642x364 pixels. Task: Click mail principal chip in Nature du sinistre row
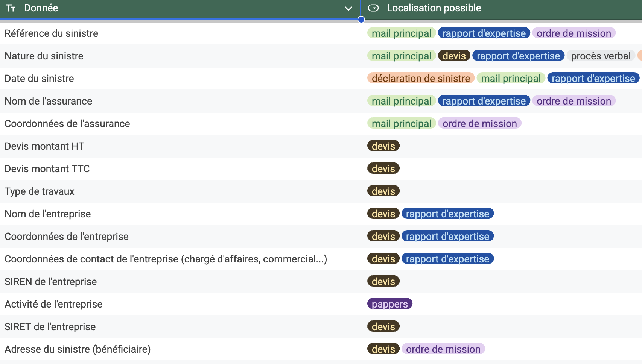tap(401, 56)
